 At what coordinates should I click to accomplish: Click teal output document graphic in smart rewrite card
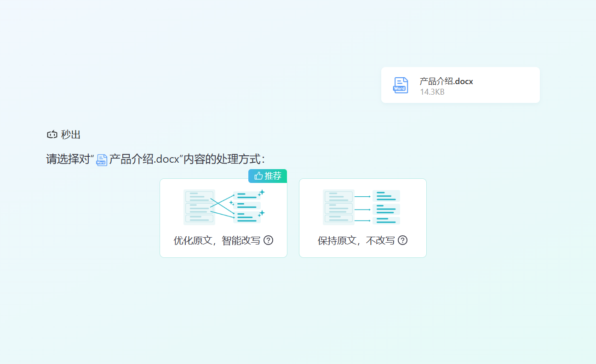coord(247,208)
